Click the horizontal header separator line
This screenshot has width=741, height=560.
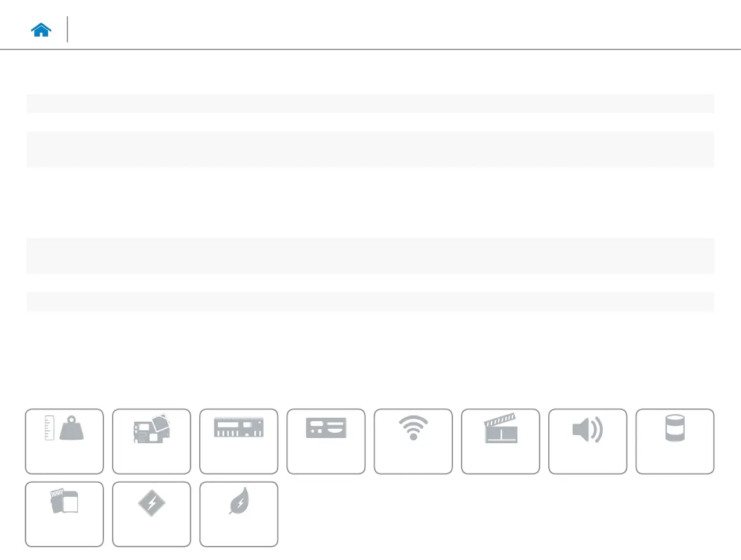[x=370, y=49]
